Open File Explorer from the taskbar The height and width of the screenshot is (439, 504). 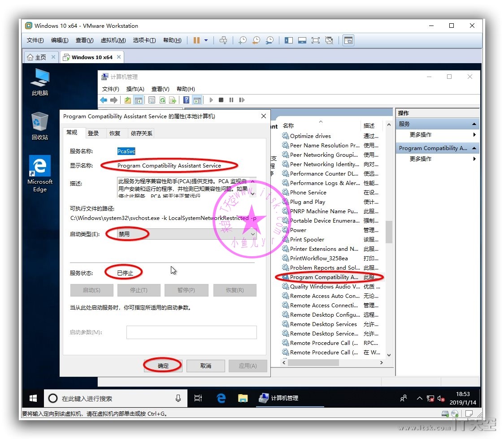[x=243, y=399]
